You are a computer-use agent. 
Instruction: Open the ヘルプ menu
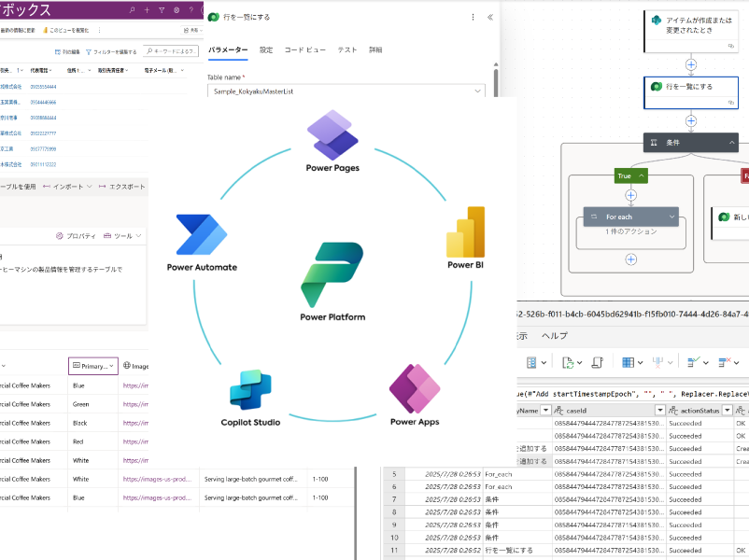point(555,335)
